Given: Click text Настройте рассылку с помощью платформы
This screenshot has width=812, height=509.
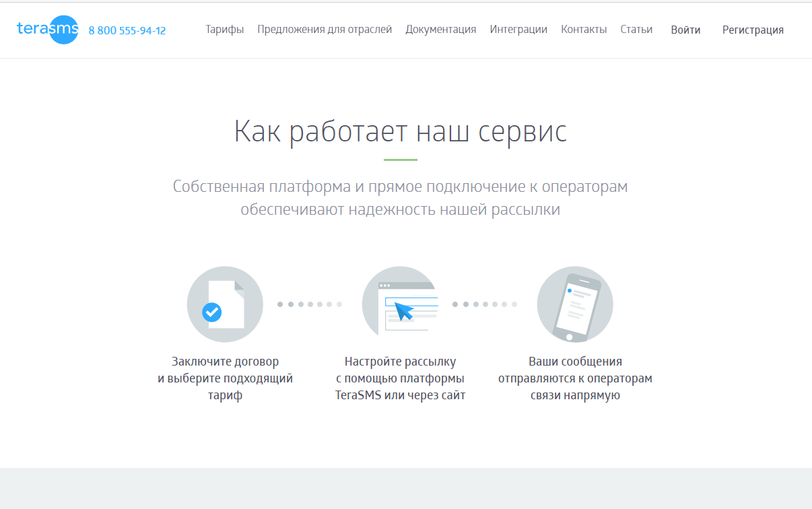Looking at the screenshot, I should tap(400, 378).
